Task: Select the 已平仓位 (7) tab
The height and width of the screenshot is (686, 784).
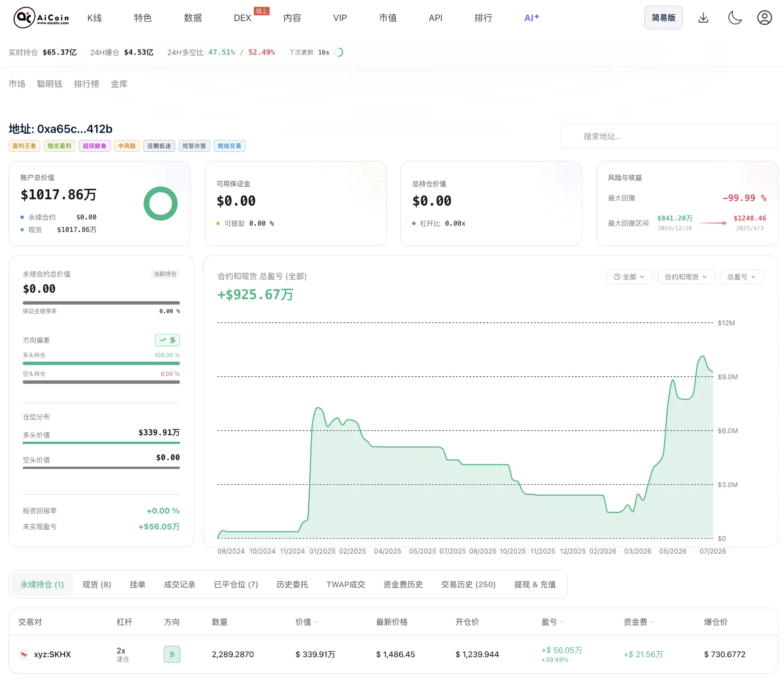Action: (236, 585)
